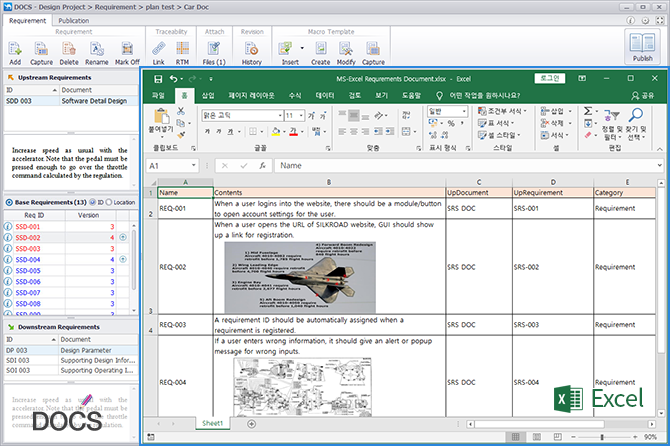Add a new sheet with plus icon

click(252, 424)
